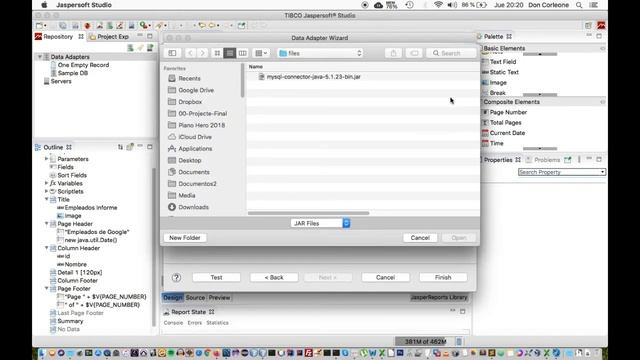This screenshot has width=640, height=360.
Task: Select Text Field in Palette
Action: [502, 62]
